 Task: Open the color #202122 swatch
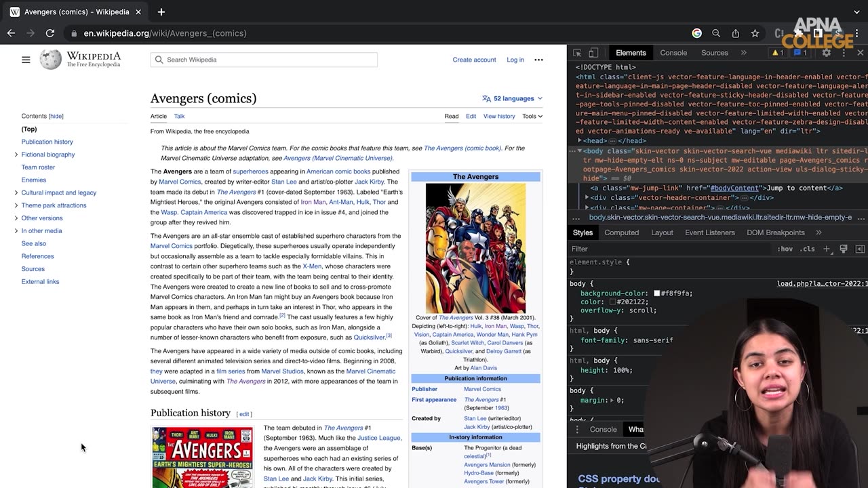pos(613,302)
